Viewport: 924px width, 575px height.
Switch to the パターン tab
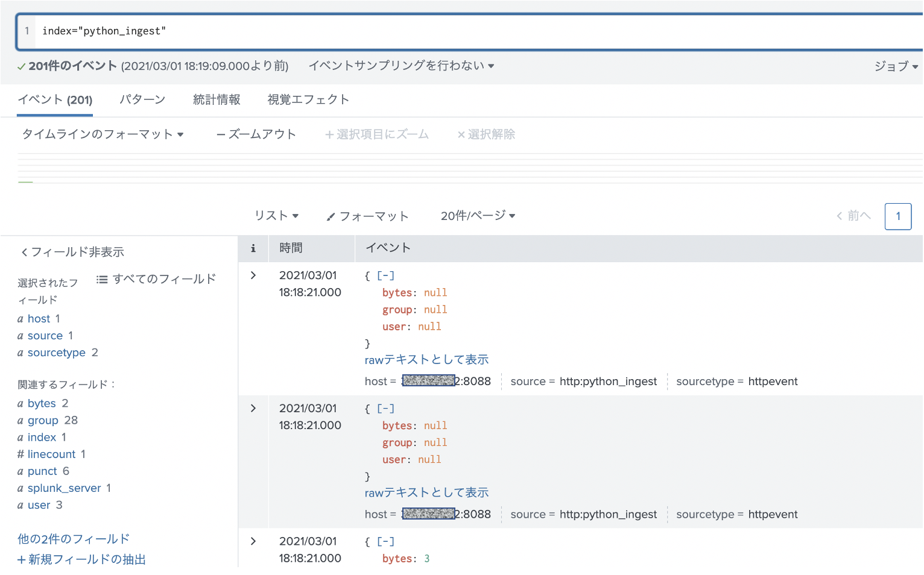tap(142, 99)
